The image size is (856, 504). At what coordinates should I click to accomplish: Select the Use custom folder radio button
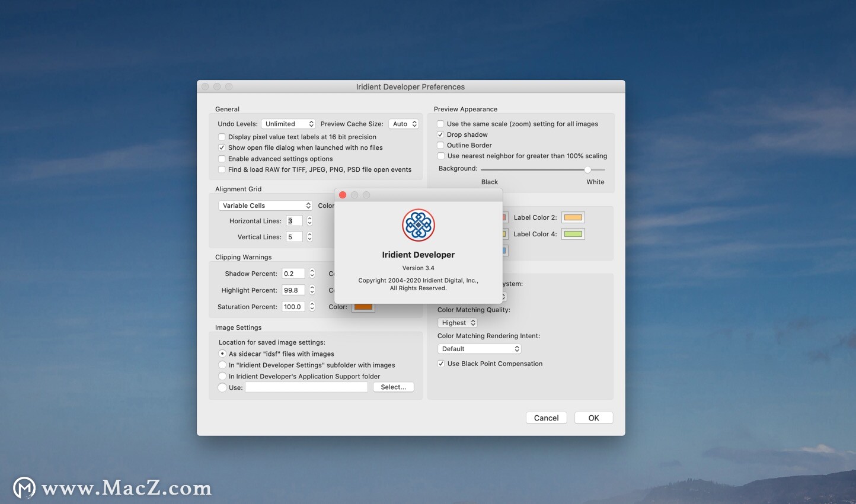pyautogui.click(x=222, y=387)
